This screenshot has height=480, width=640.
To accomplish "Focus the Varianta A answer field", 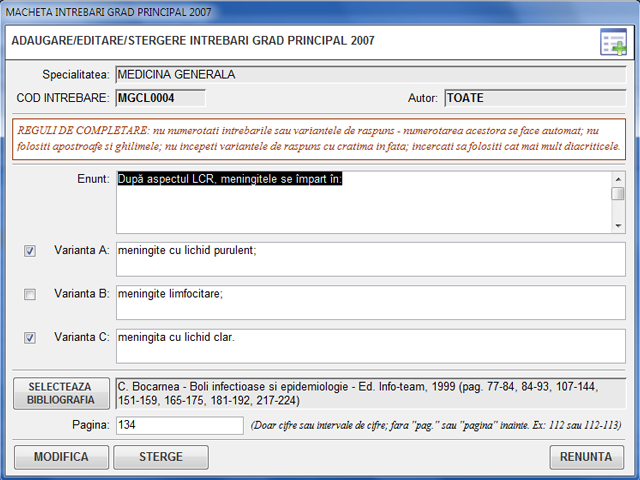I will coord(370,257).
